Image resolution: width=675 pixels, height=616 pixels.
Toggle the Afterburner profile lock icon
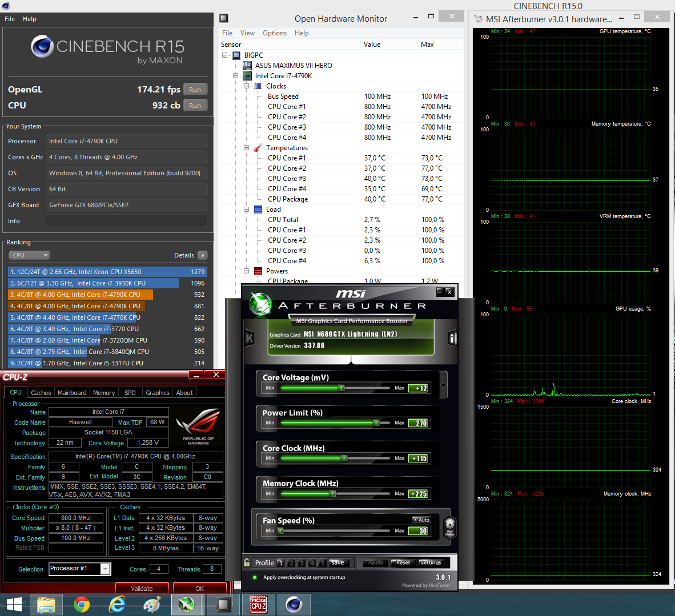pyautogui.click(x=247, y=563)
